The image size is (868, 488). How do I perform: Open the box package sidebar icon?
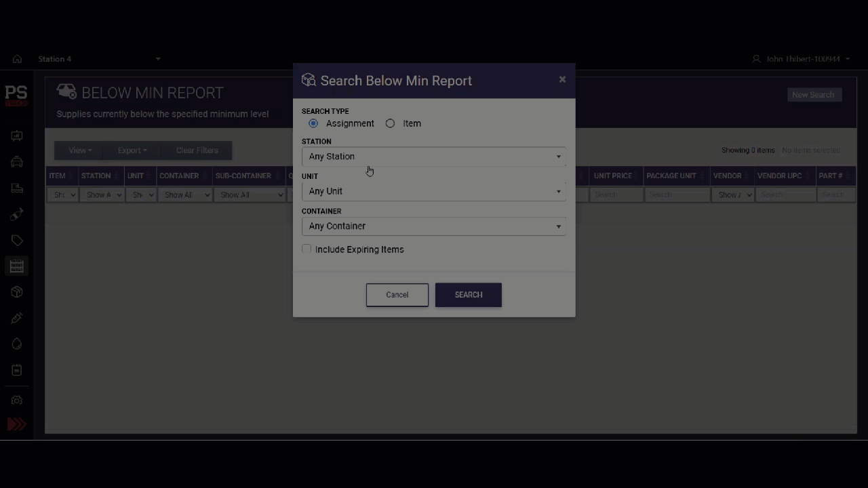[x=17, y=292]
